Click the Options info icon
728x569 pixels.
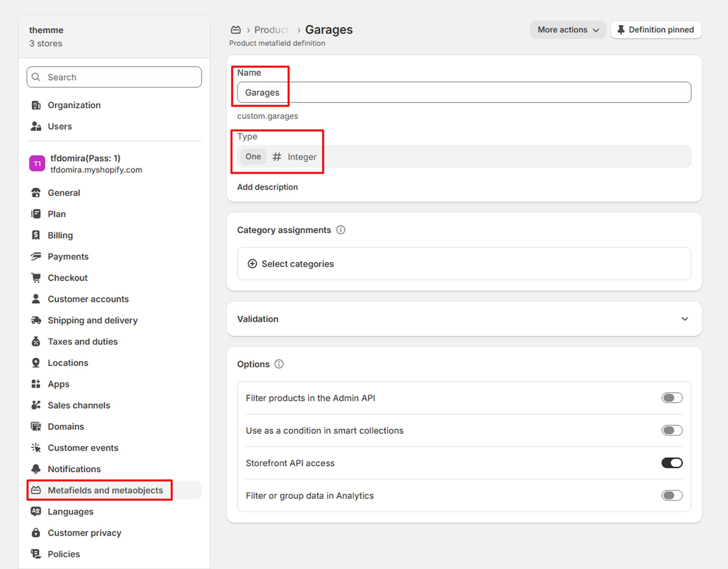[279, 364]
